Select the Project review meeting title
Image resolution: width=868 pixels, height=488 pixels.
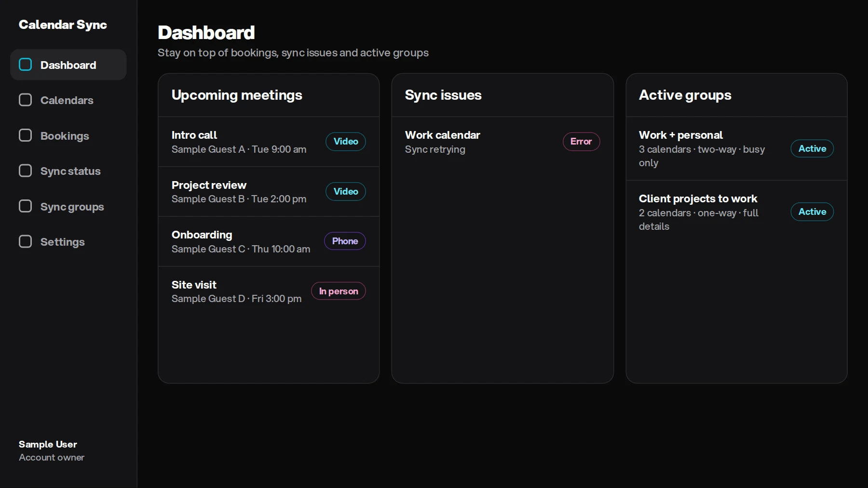pyautogui.click(x=209, y=185)
